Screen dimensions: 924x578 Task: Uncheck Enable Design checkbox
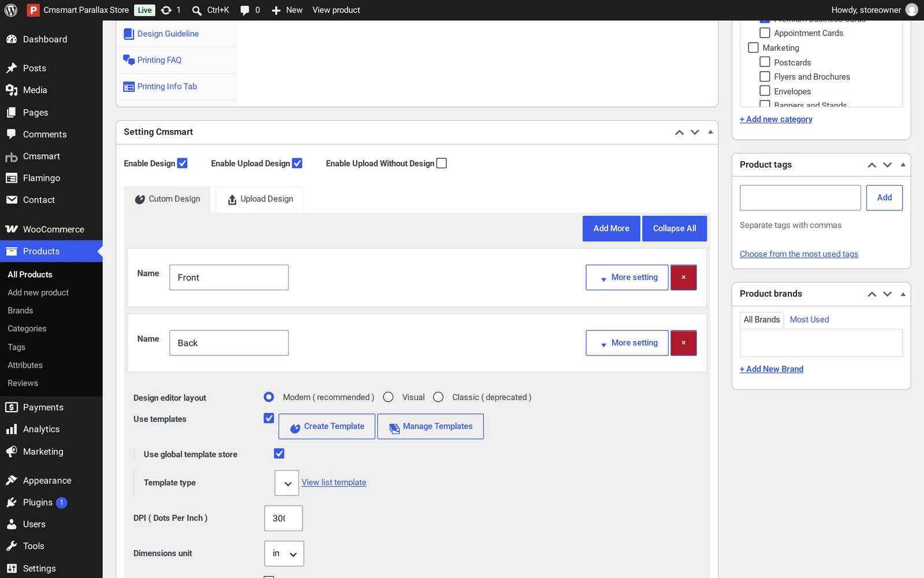click(182, 163)
